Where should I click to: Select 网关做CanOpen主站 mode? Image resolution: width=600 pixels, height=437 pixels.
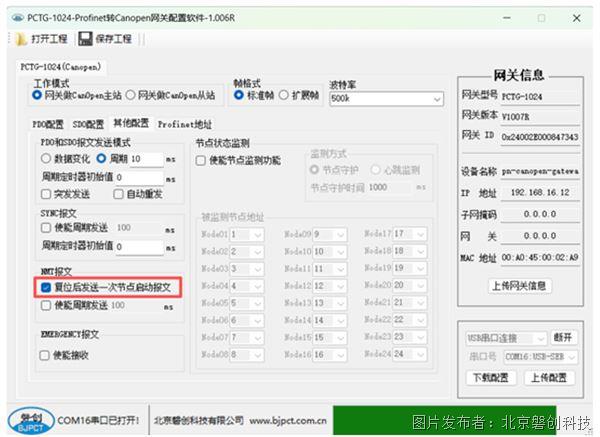pos(37,95)
